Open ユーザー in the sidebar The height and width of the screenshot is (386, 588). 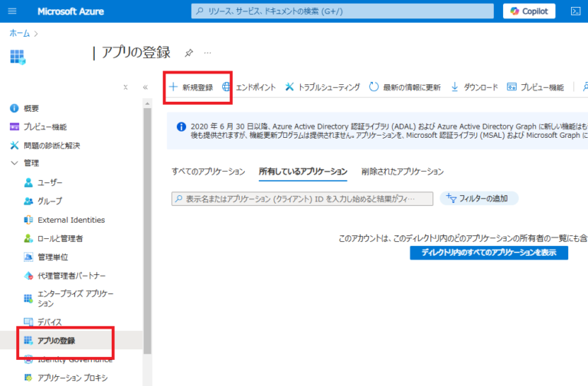tap(50, 182)
